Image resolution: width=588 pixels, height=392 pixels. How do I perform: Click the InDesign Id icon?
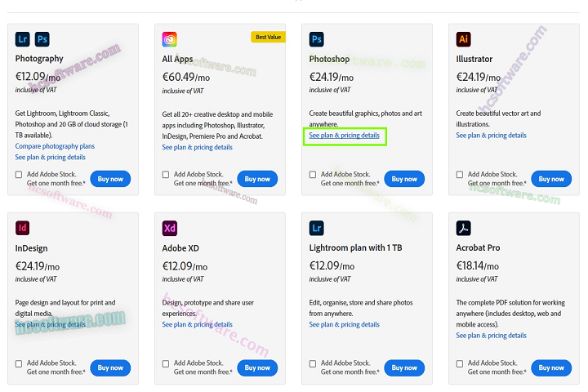click(x=23, y=228)
